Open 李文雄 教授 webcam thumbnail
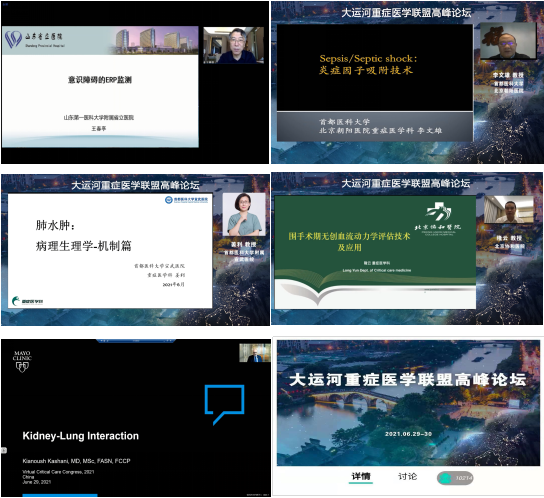This screenshot has height=498, width=544. tap(508, 41)
